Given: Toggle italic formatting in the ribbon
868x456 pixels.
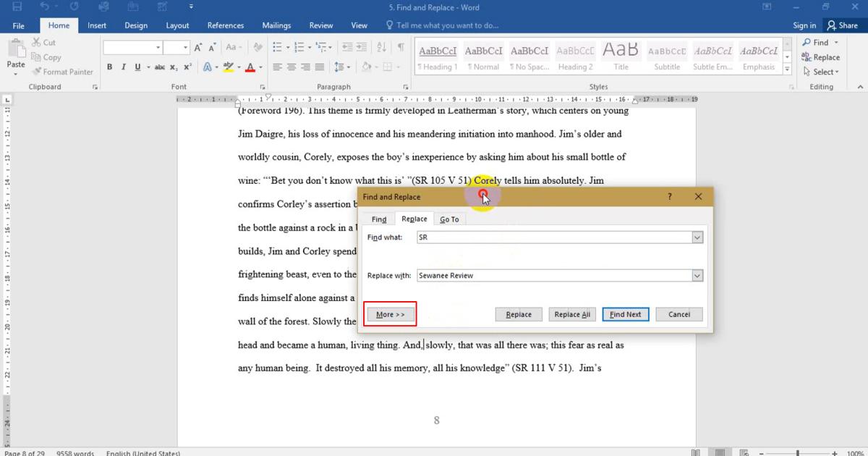Looking at the screenshot, I should [124, 67].
